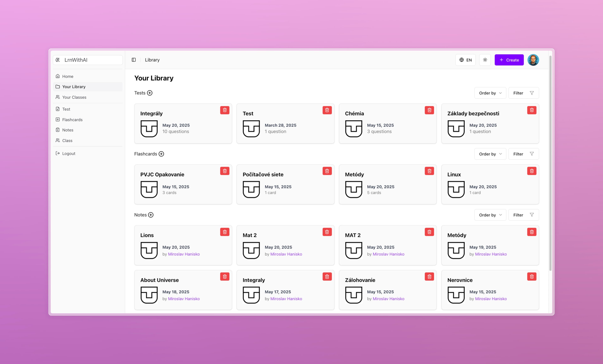The height and width of the screenshot is (364, 603).
Task: Click the LrnWithAI logo box
Action: (x=88, y=60)
